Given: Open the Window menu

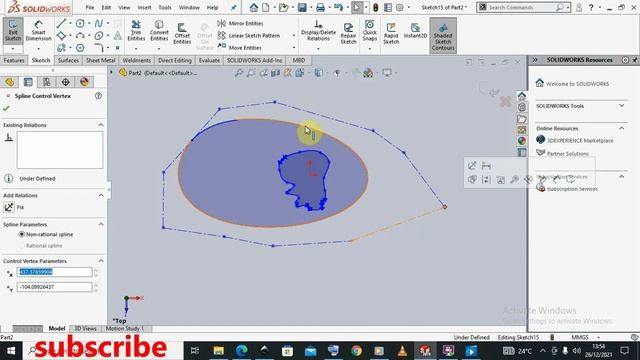Looking at the screenshot, I should [189, 7].
